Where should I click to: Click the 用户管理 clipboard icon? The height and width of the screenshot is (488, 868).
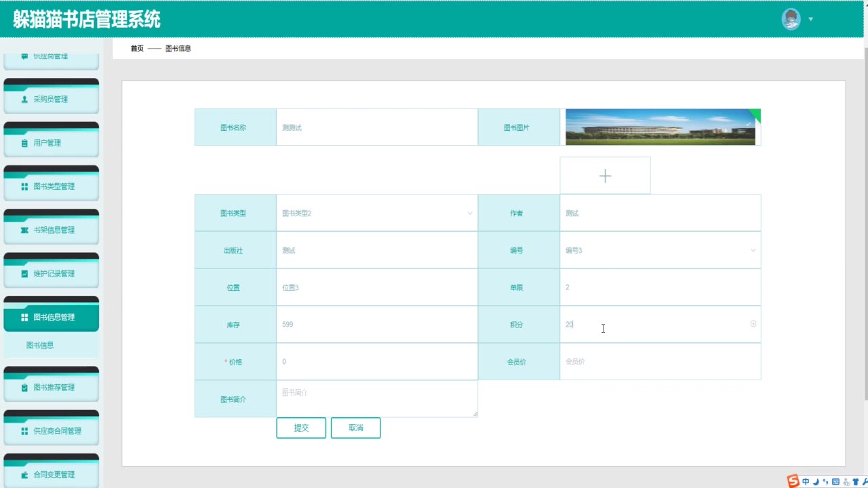pos(25,143)
